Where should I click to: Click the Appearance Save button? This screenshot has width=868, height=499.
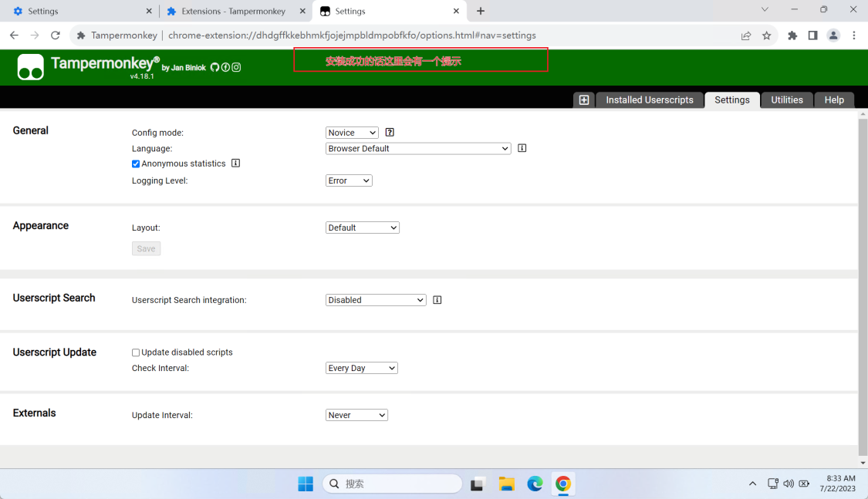(x=146, y=248)
